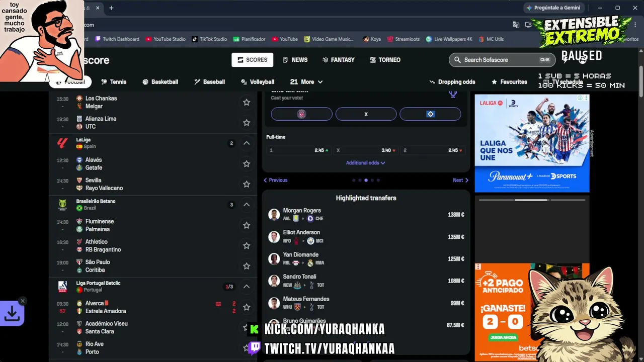644x362 pixels.
Task: Dismiss the download popup with the X
Action: click(x=22, y=301)
